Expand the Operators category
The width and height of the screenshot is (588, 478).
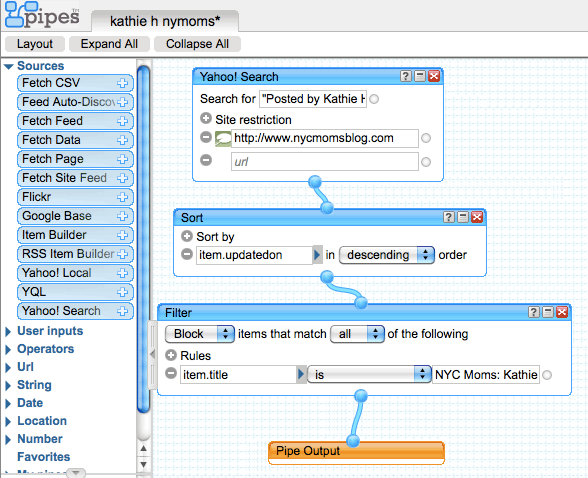pyautogui.click(x=8, y=349)
